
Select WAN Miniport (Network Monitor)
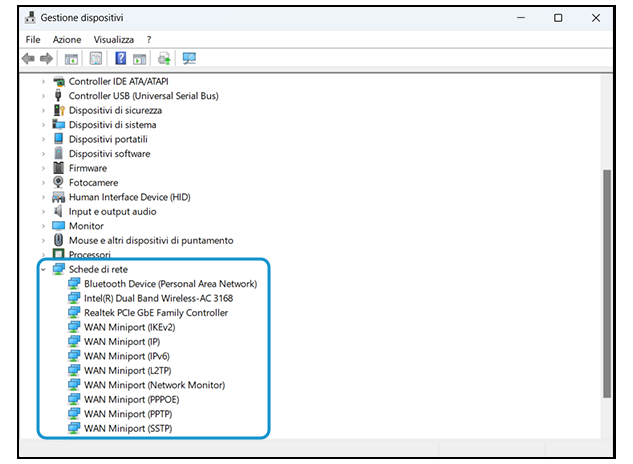(x=154, y=385)
